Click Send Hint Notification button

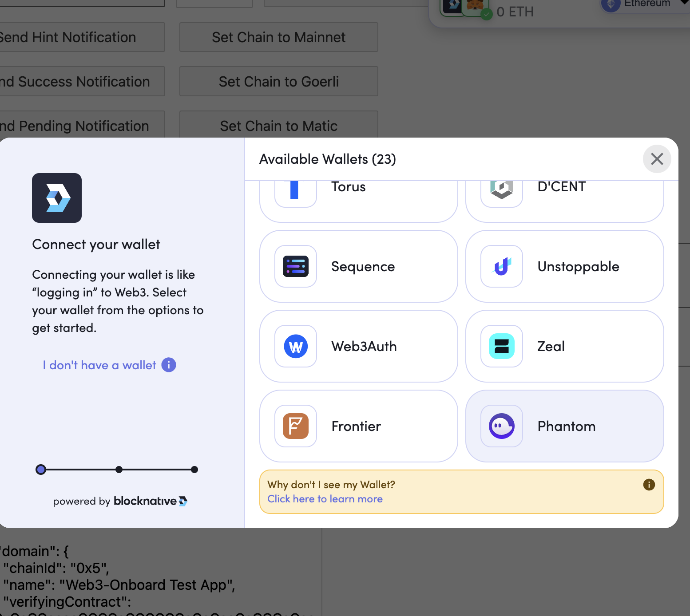point(82,37)
